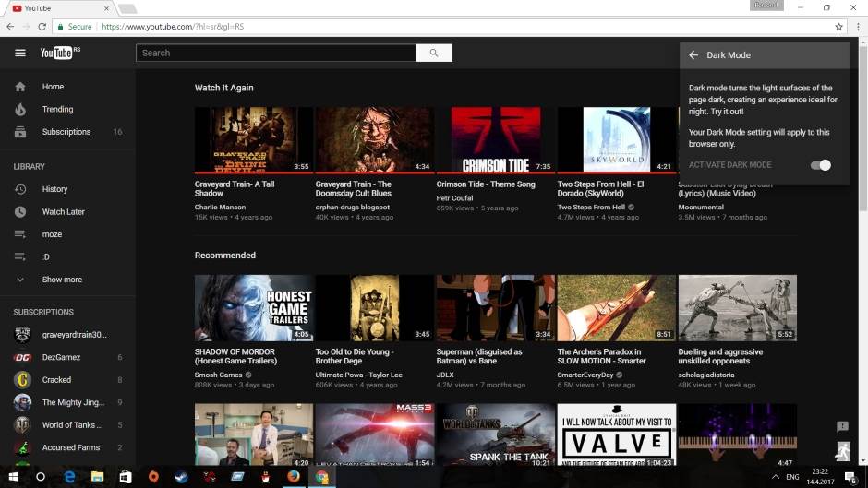Click the YouTube logo
868x488 pixels.
(x=60, y=53)
